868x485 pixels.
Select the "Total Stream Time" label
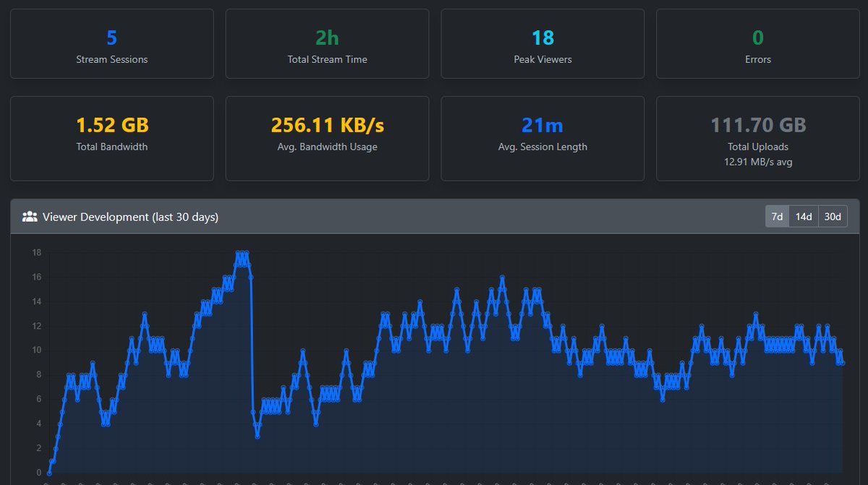coord(327,59)
